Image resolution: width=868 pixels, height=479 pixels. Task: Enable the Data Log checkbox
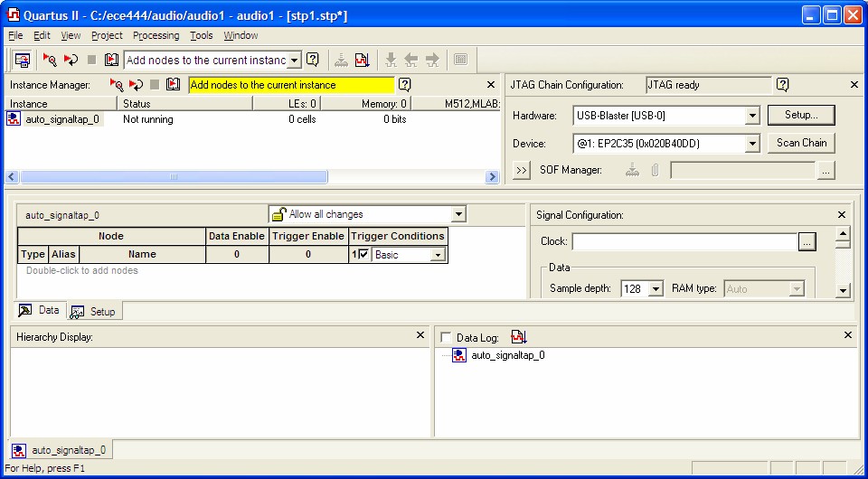click(x=446, y=338)
